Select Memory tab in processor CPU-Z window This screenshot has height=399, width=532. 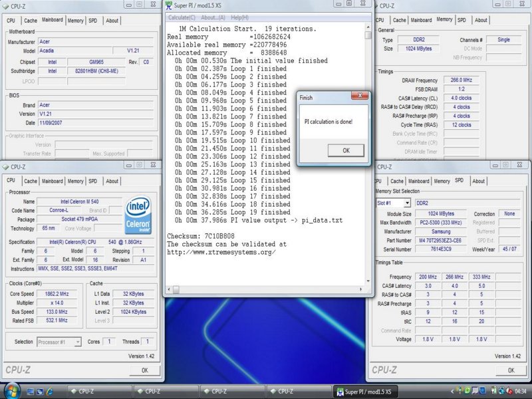tap(75, 181)
